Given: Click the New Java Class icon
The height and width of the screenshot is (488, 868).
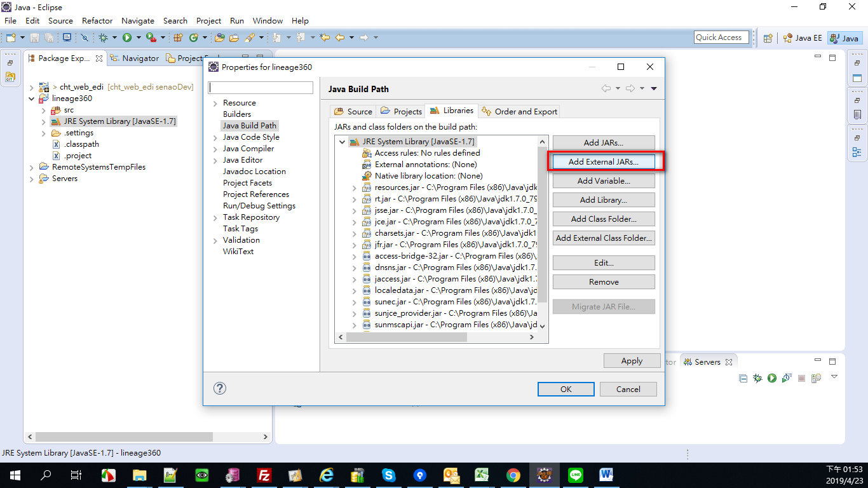Looking at the screenshot, I should pos(194,37).
